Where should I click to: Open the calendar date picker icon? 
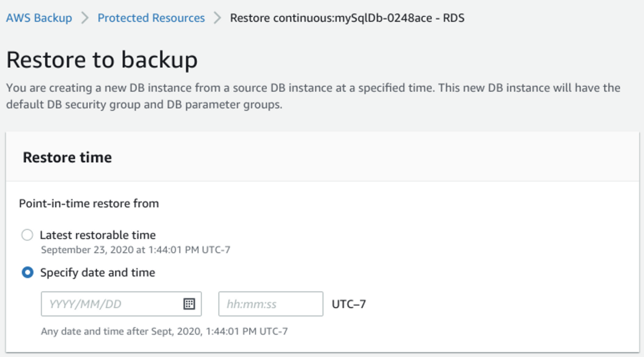(x=189, y=304)
